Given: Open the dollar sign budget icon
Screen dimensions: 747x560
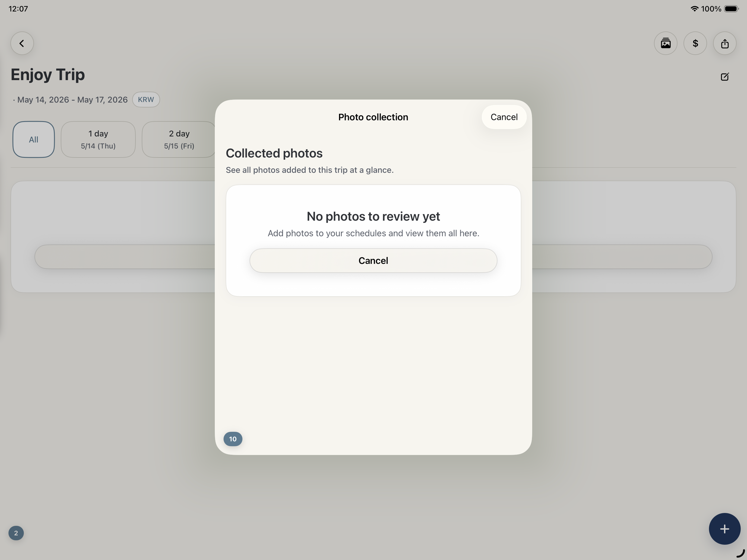Looking at the screenshot, I should click(x=695, y=43).
